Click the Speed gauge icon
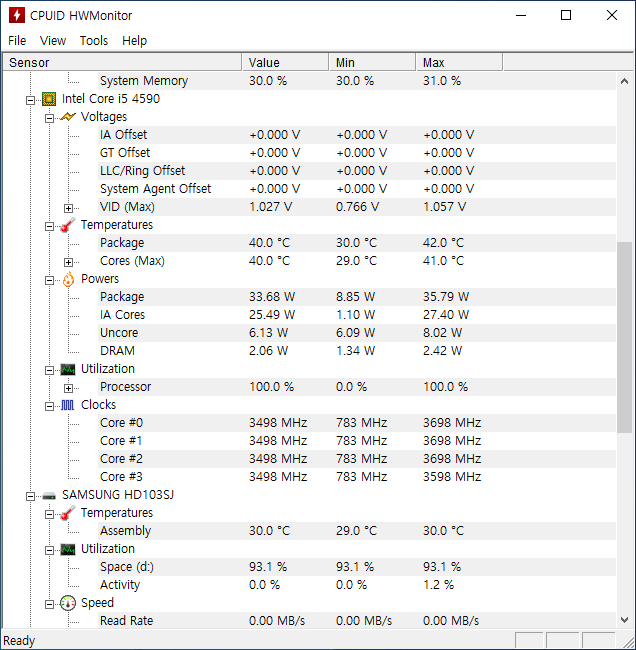Screen dimensions: 636x650 coord(68,603)
